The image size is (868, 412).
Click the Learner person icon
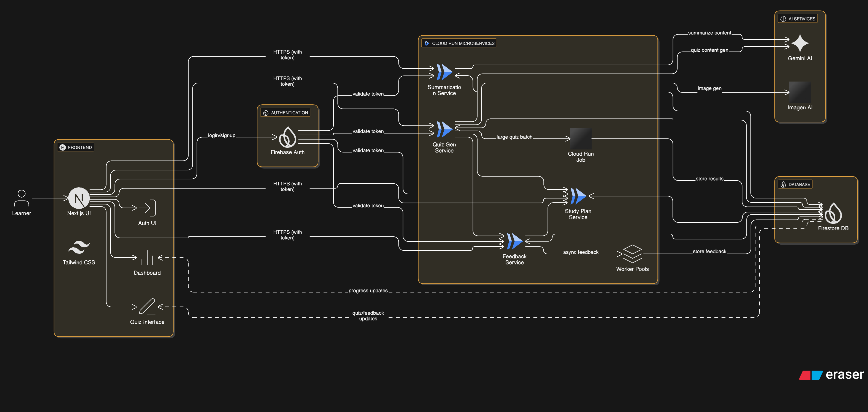[x=21, y=198]
